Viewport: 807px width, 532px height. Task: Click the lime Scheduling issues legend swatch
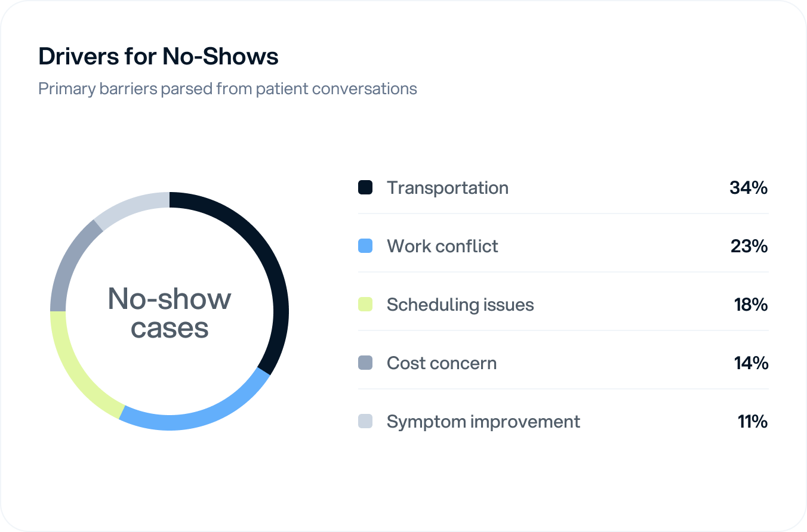[365, 304]
